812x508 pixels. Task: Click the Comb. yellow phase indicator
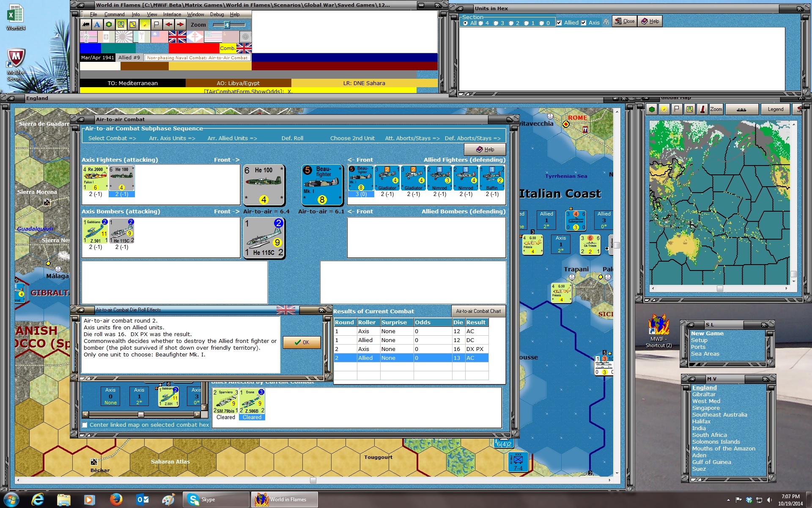click(x=228, y=48)
